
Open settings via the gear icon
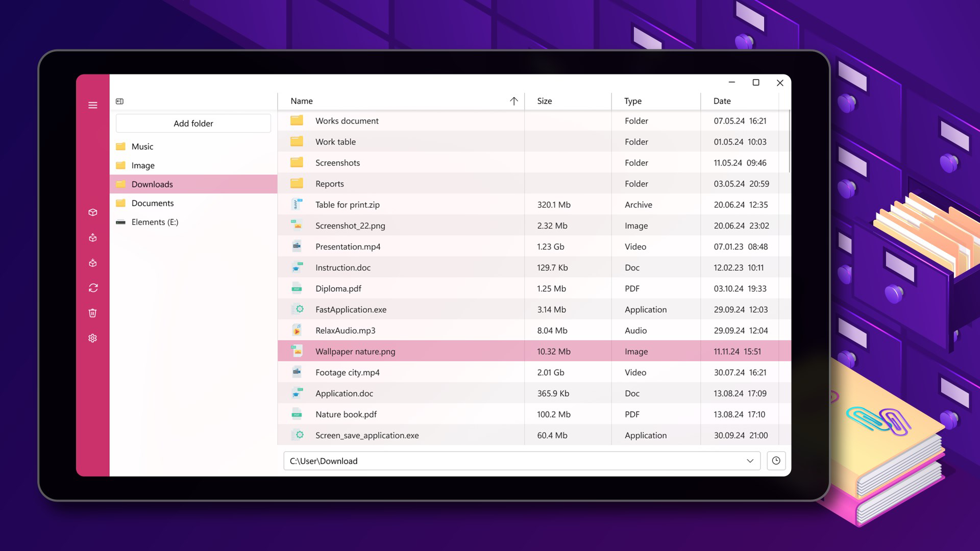[92, 338]
